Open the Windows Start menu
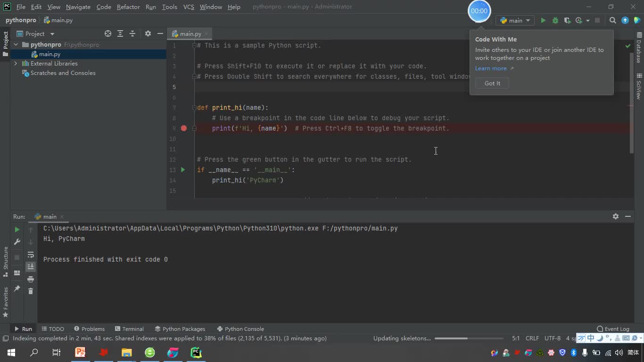The width and height of the screenshot is (644, 362). (11, 353)
